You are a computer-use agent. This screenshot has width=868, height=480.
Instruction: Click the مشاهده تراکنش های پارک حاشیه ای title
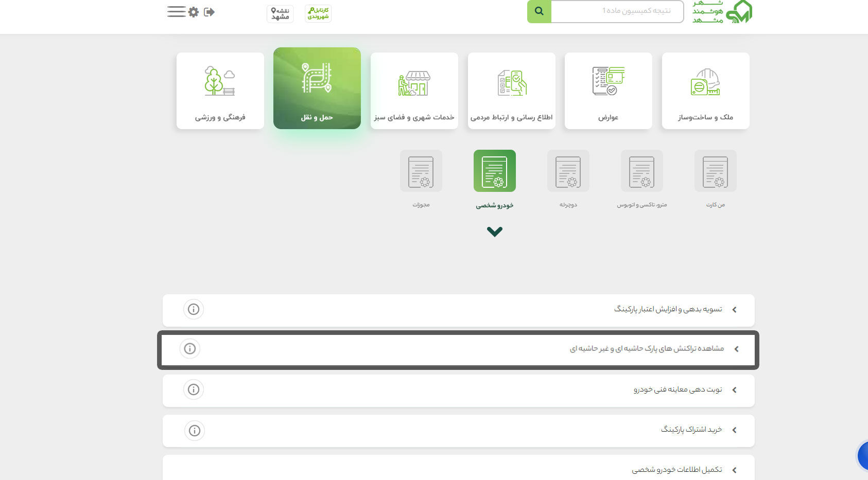click(x=647, y=349)
